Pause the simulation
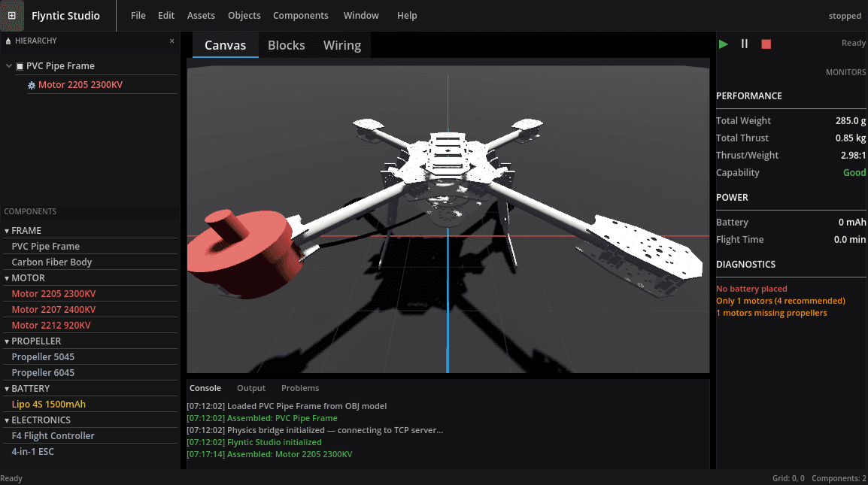The width and height of the screenshot is (868, 485). (744, 44)
